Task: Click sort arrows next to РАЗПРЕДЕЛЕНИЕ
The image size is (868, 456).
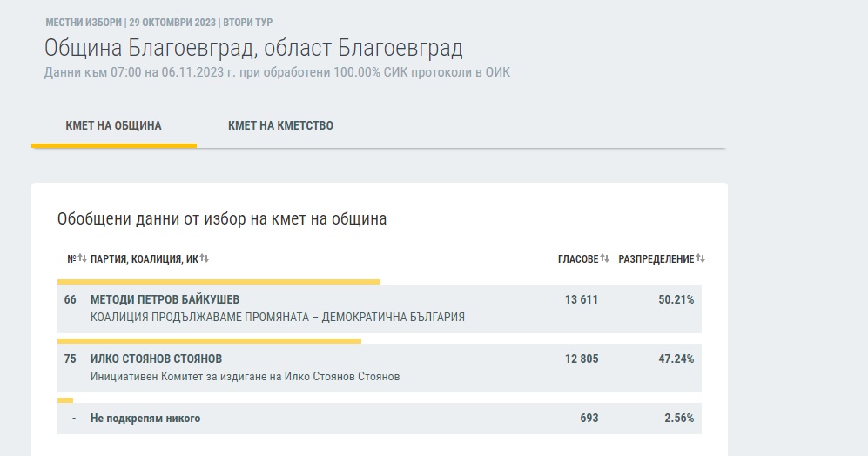Action: click(x=700, y=259)
